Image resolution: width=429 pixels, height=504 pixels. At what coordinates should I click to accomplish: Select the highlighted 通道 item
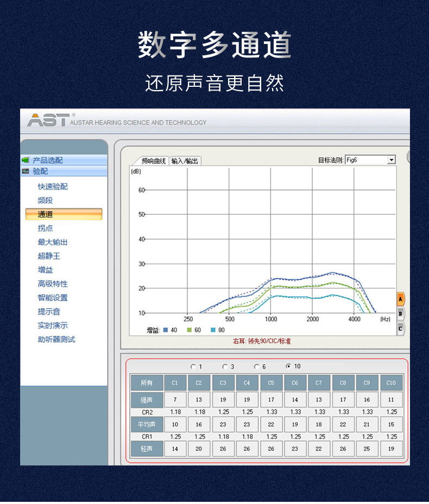[64, 214]
